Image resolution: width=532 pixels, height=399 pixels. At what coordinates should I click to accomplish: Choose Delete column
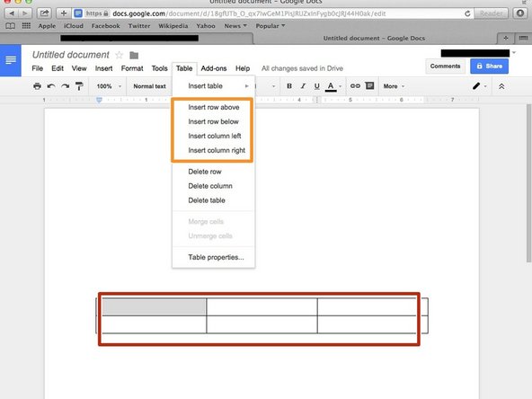[213, 186]
